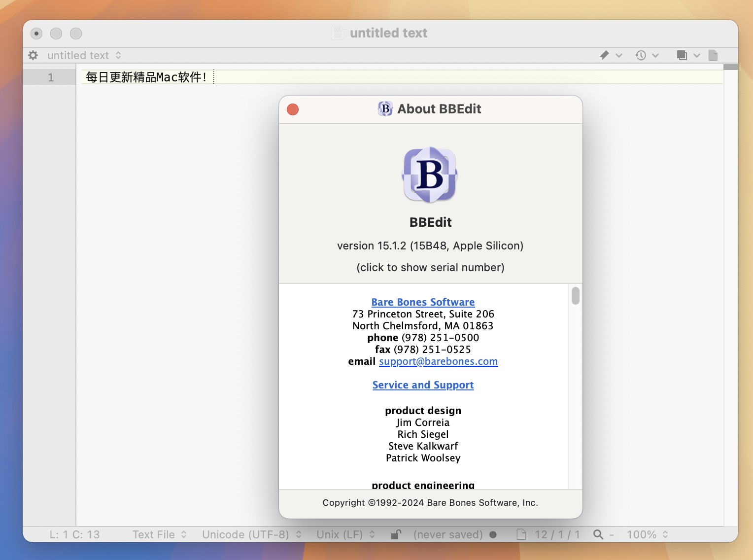Open the Unicode (UTF-8) encoding popup

coord(252,534)
